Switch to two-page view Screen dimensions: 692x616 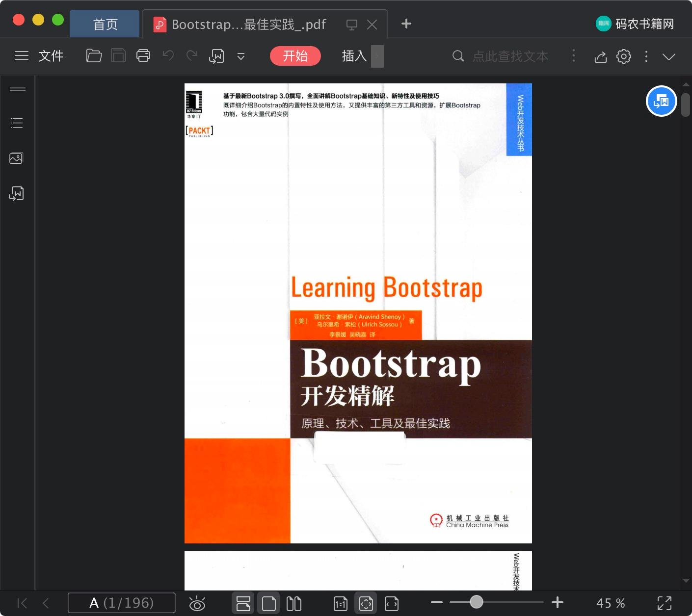coord(294,603)
